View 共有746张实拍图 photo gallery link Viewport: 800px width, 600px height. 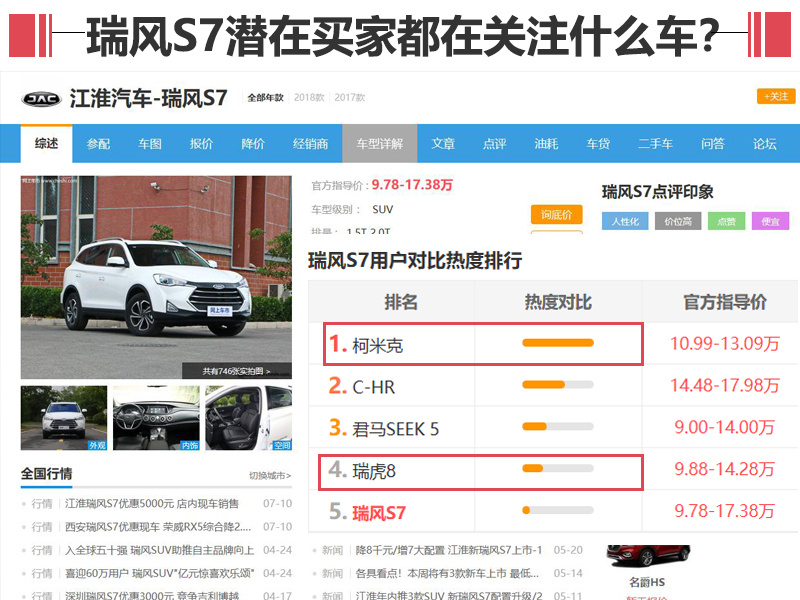click(x=237, y=371)
